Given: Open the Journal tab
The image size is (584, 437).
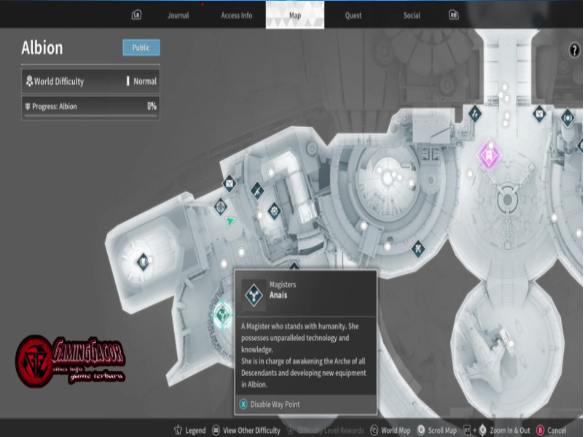Looking at the screenshot, I should (178, 16).
